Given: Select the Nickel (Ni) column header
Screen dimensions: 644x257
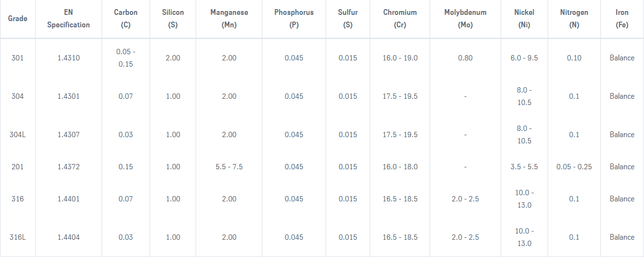Looking at the screenshot, I should coord(524,19).
